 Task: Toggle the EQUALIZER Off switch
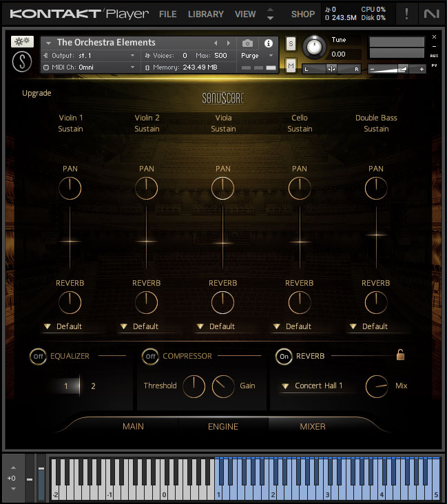click(38, 357)
